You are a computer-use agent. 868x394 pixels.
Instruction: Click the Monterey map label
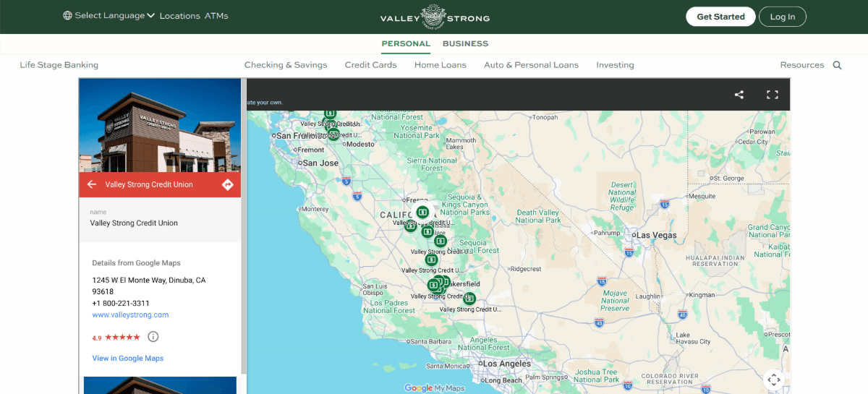pyautogui.click(x=315, y=210)
